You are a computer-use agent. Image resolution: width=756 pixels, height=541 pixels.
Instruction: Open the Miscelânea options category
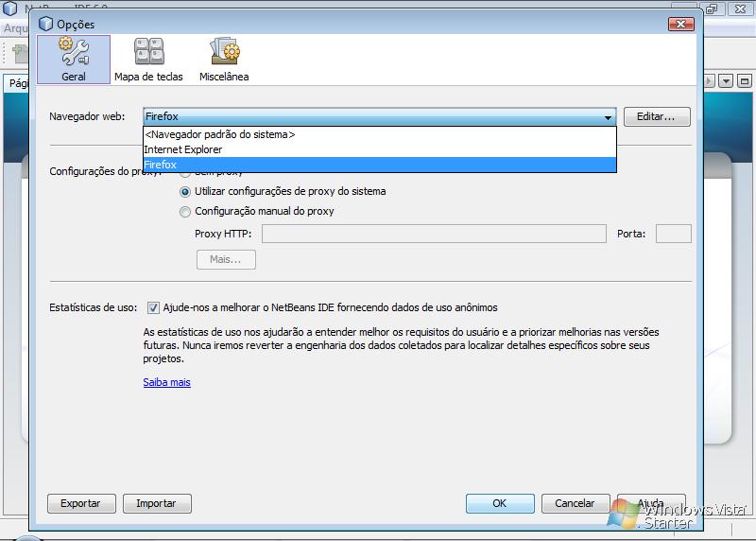click(x=224, y=60)
